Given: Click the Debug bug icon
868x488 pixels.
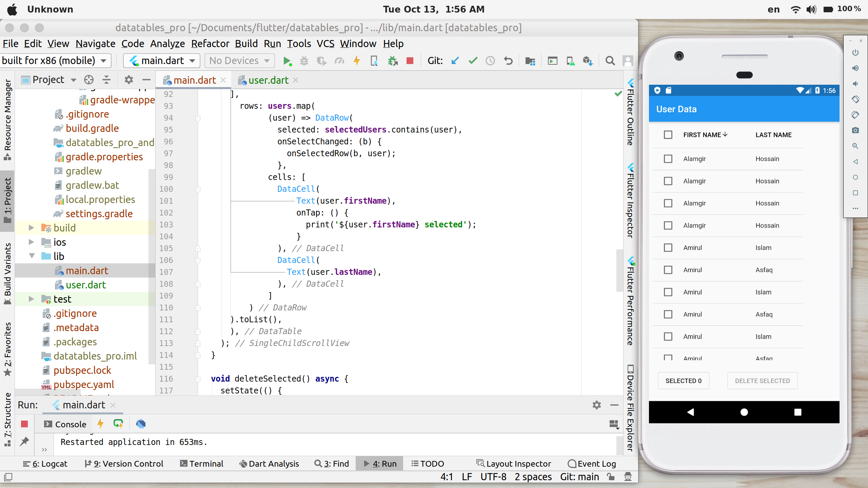Looking at the screenshot, I should pyautogui.click(x=304, y=61).
